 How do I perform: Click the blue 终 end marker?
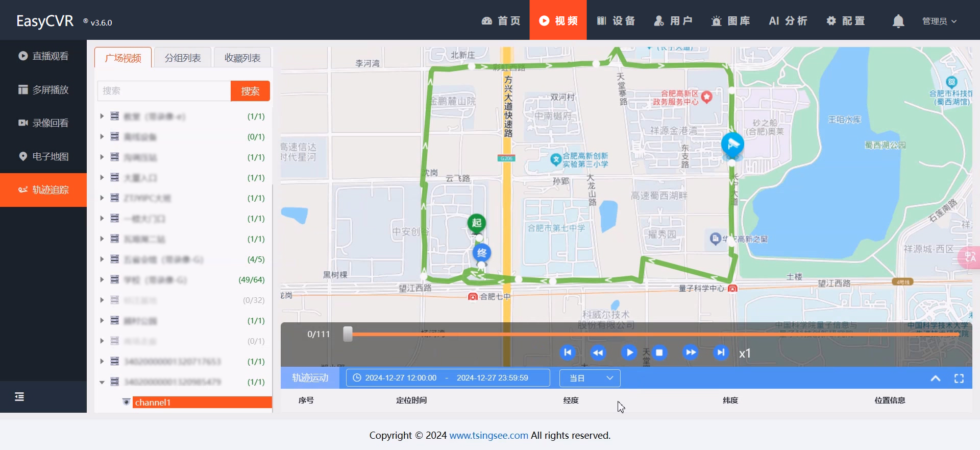(x=481, y=253)
